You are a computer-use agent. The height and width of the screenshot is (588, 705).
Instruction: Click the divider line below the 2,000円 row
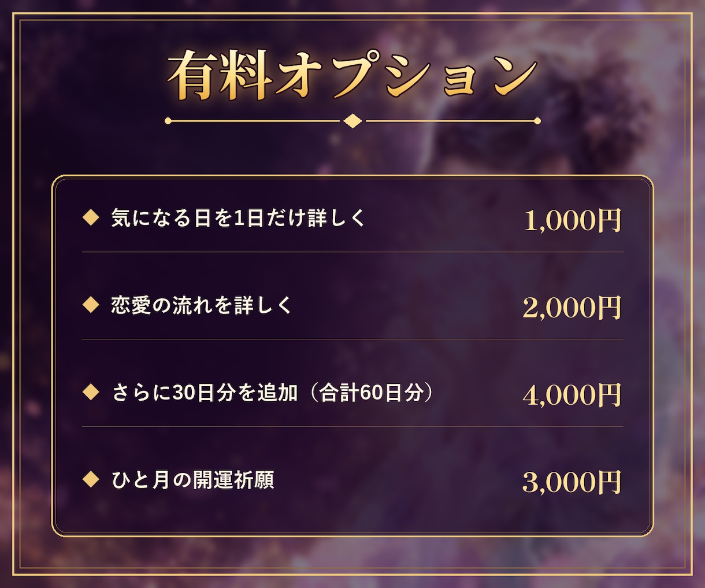[352, 339]
